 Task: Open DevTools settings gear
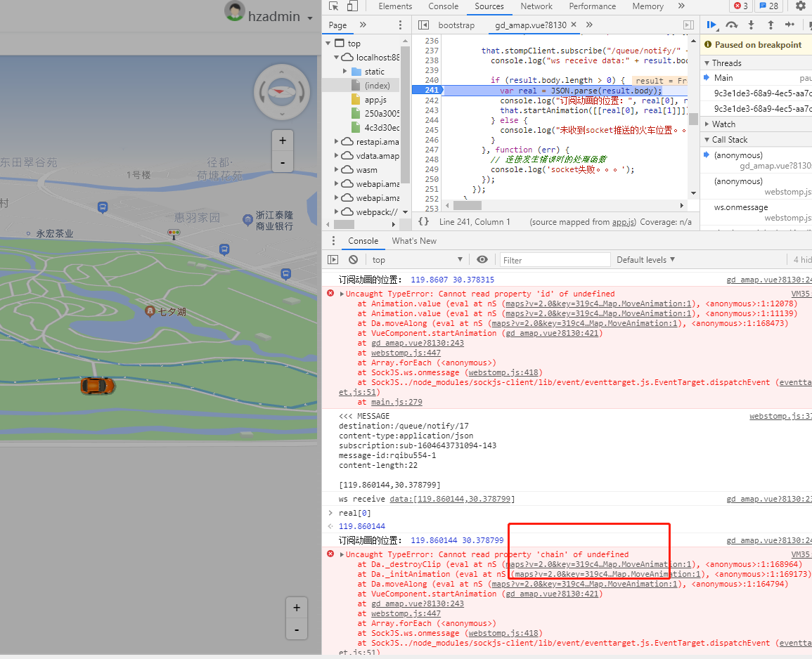[800, 6]
